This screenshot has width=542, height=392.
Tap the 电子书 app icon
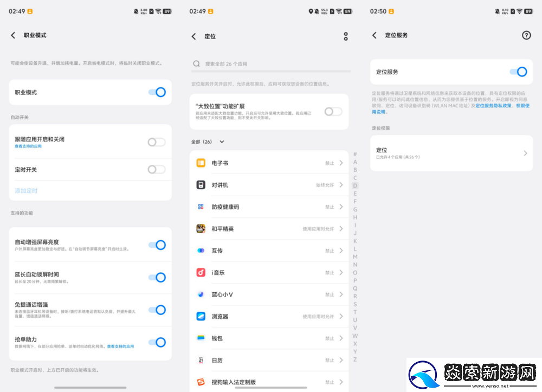[x=201, y=163]
